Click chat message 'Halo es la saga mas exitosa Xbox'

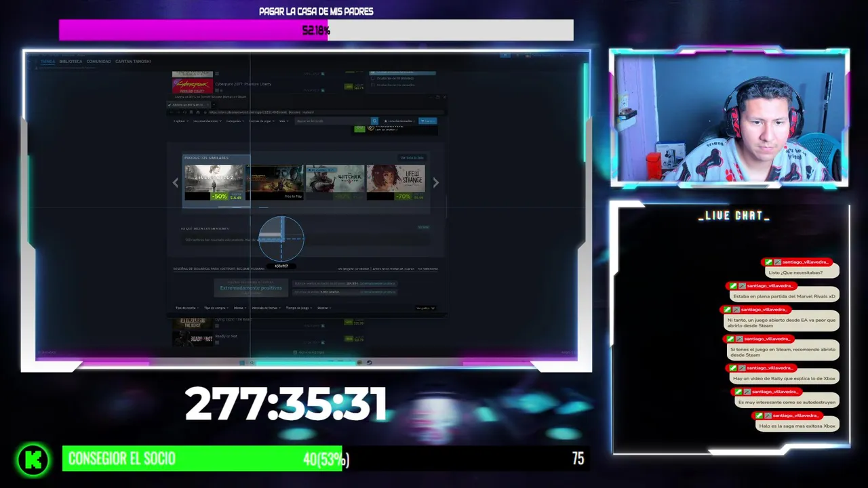pos(797,426)
